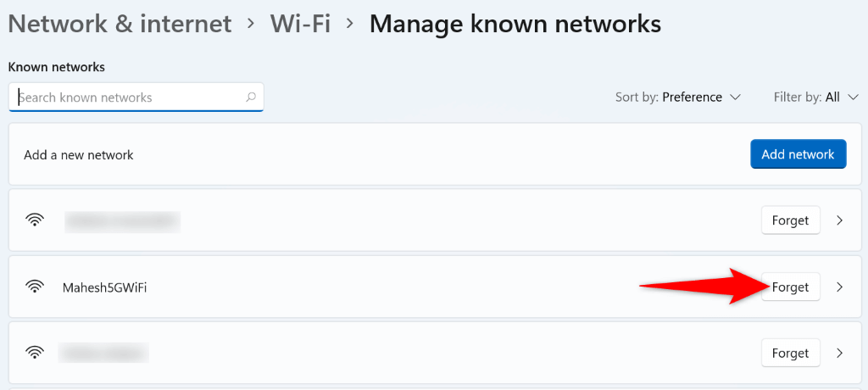Click the Wi-Fi signal icon beside Mahesh5GWiFi
This screenshot has width=868, height=390.
coord(35,287)
